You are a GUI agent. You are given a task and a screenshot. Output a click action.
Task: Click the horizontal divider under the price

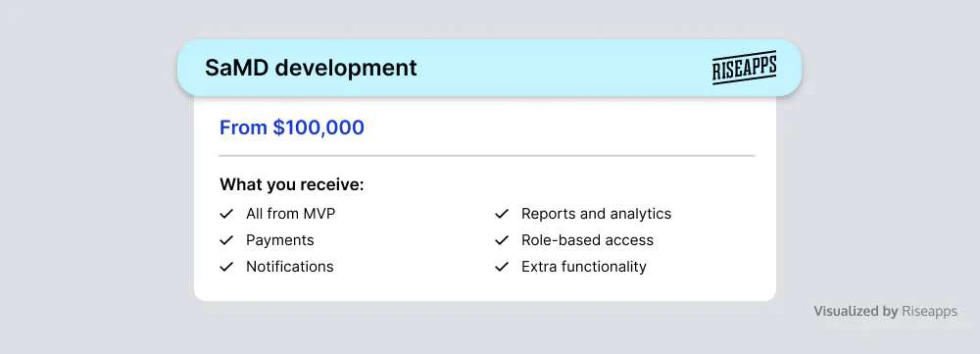coord(487,155)
